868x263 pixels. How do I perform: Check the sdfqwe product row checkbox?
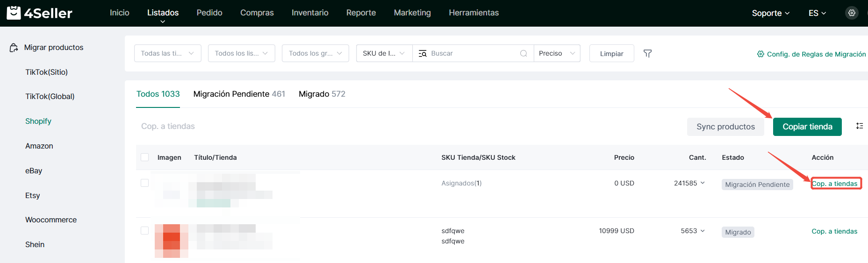145,230
